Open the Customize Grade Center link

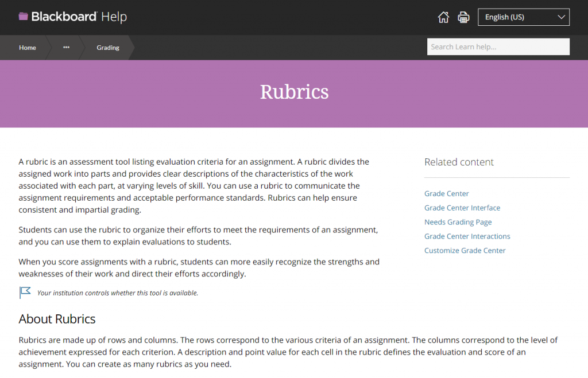[465, 251]
